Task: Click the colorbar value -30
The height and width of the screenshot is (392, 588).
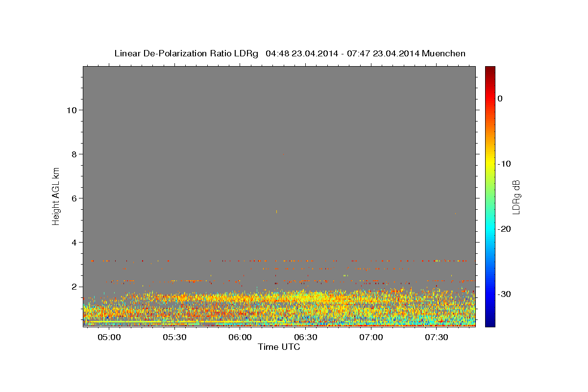Action: click(x=505, y=294)
